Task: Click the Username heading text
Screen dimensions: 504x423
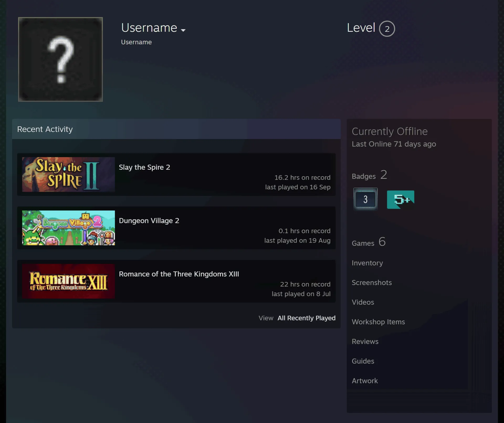Action: [149, 28]
